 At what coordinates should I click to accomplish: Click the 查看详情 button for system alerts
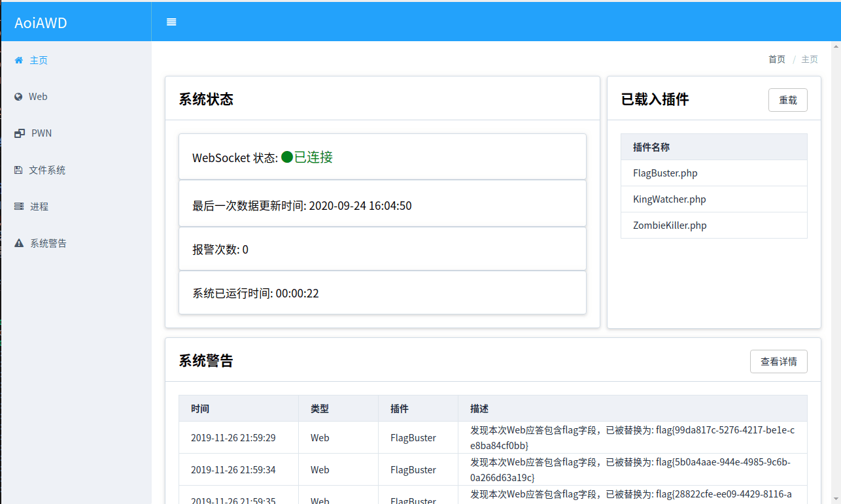coord(779,361)
